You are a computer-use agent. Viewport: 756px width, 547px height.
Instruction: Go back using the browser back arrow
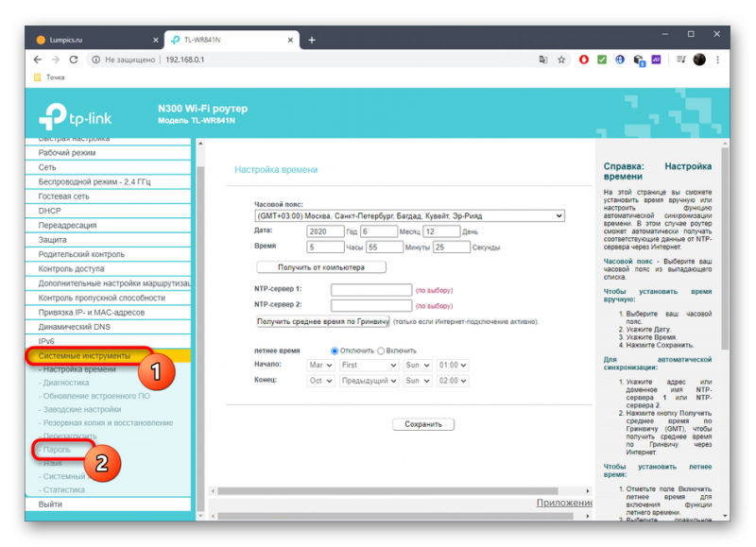(x=38, y=60)
